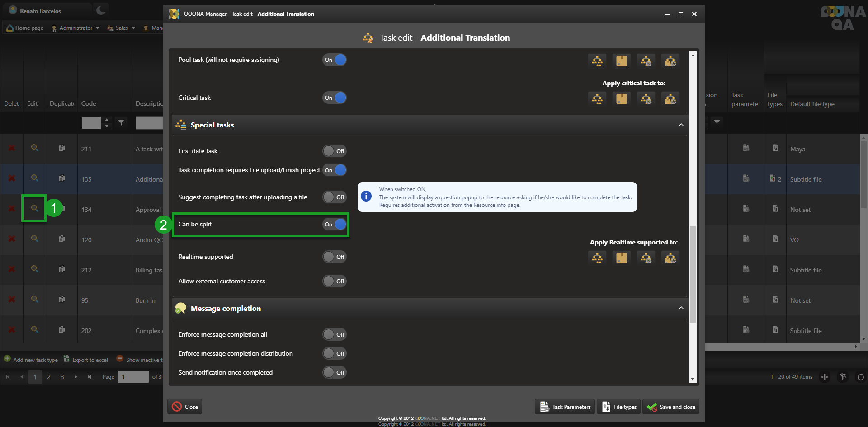The image size is (868, 427).
Task: Click the file types icon for Maya row
Action: point(775,148)
